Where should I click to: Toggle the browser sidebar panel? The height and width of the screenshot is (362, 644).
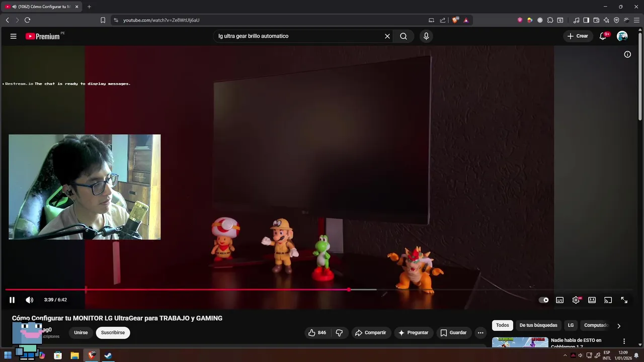tap(586, 20)
